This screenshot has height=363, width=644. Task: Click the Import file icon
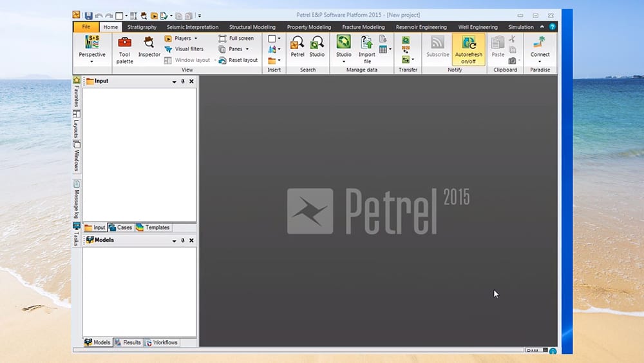click(x=366, y=43)
